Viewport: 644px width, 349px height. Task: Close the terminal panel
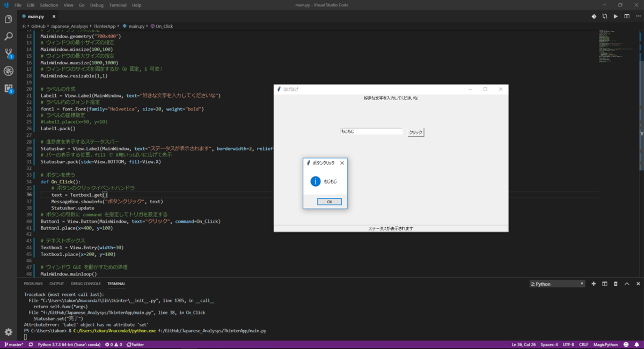[638, 284]
